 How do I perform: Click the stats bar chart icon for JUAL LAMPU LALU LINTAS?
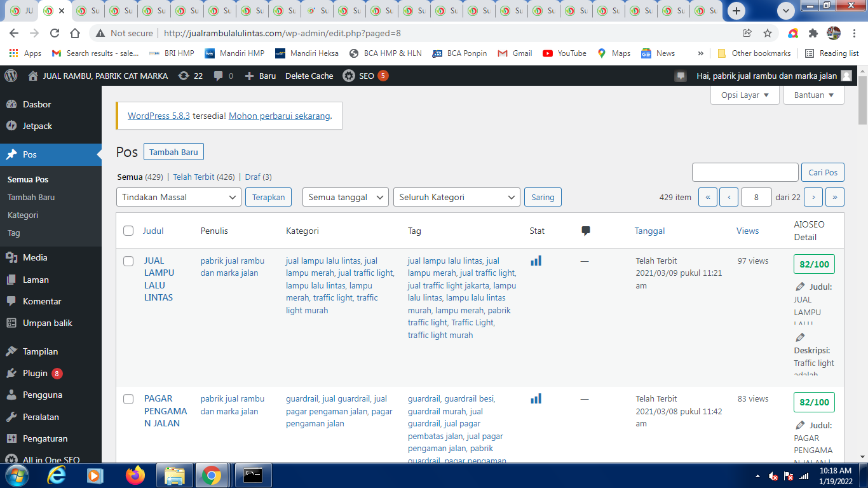536,261
